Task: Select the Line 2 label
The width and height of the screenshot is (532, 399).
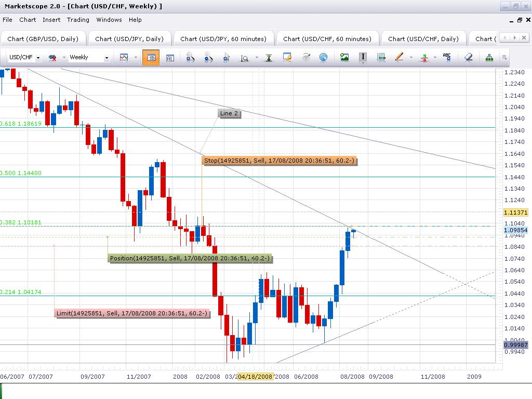Action: click(x=229, y=113)
